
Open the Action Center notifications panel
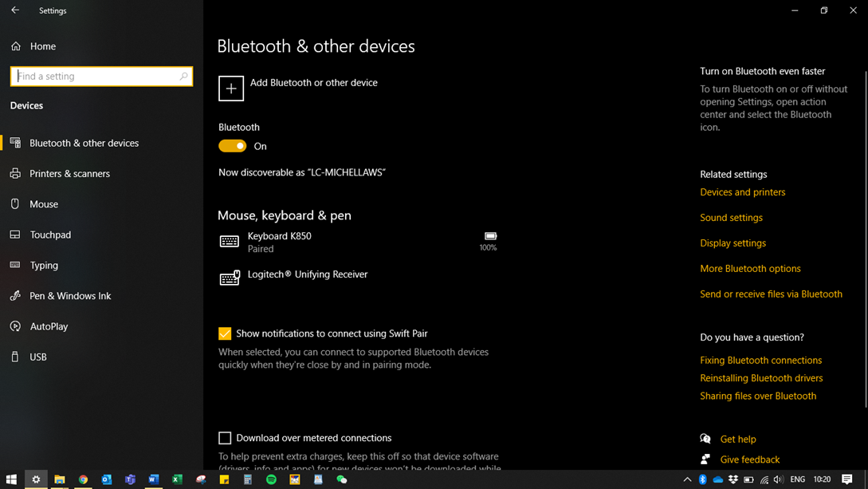point(846,479)
